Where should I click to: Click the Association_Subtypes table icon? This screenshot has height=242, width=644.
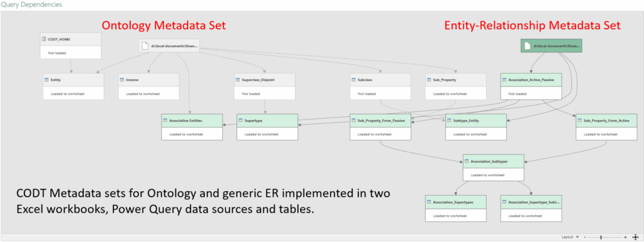click(x=467, y=161)
